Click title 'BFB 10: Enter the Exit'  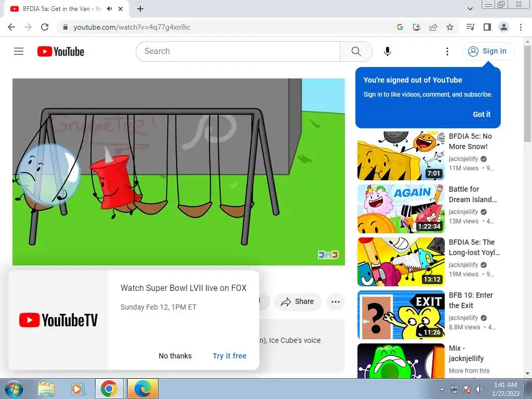(471, 300)
